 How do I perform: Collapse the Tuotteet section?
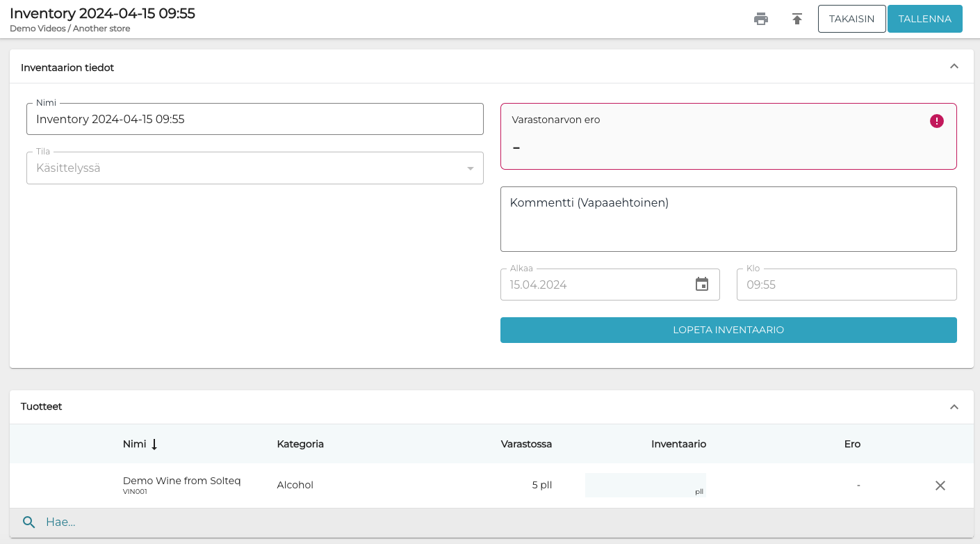click(x=954, y=407)
